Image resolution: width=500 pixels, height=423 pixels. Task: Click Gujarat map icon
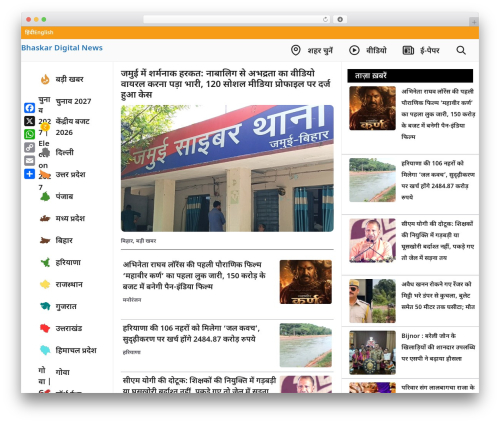(45, 306)
